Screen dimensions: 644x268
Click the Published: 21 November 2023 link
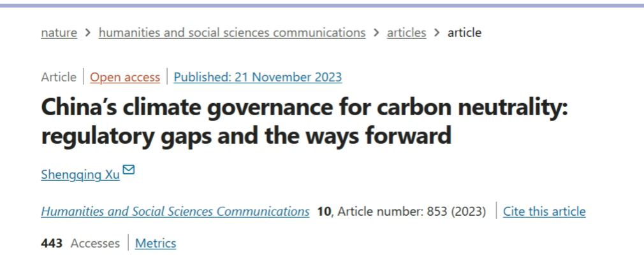[x=258, y=77]
